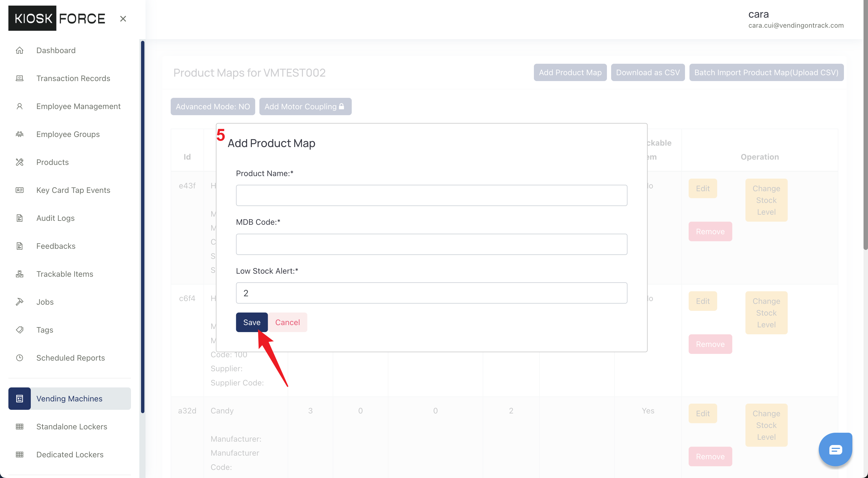The image size is (868, 478).
Task: Click the Operation column header
Action: click(759, 157)
